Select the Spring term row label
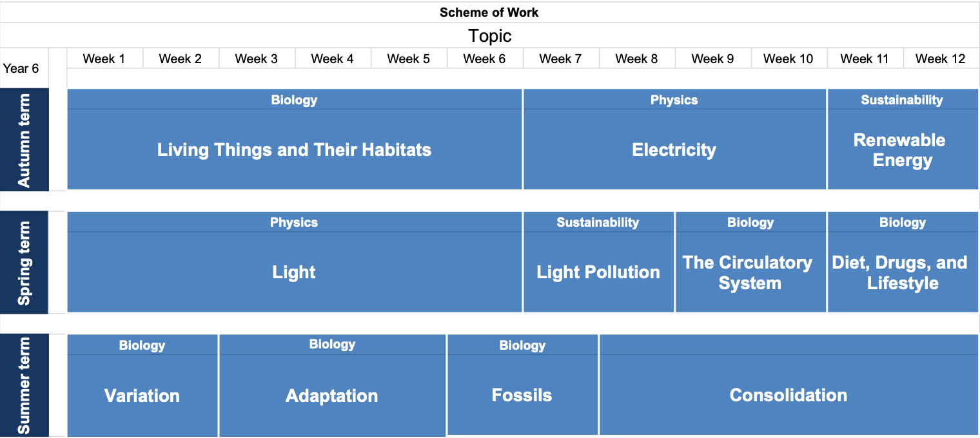Screen dimensions: 980x438 (24, 263)
